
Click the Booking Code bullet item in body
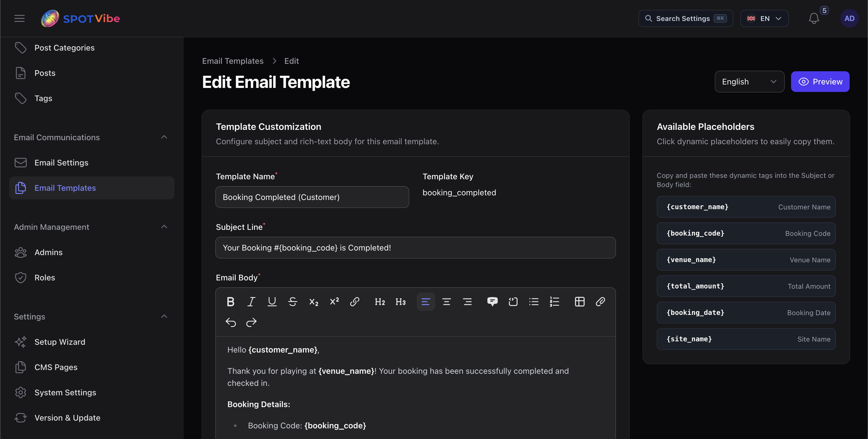(307, 425)
